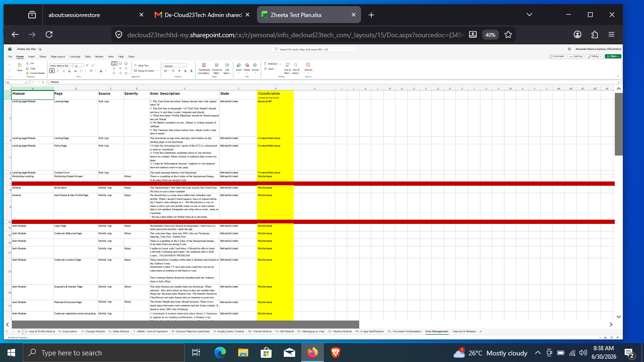Toggle Bold formatting in the Font group
The width and height of the screenshot is (644, 362).
tap(52, 71)
